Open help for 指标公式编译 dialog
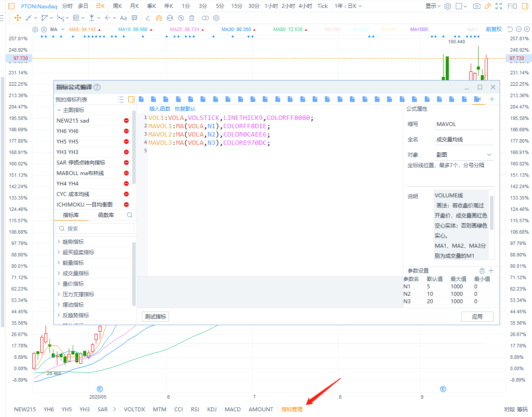This screenshot has height=417, width=532. pos(97,88)
